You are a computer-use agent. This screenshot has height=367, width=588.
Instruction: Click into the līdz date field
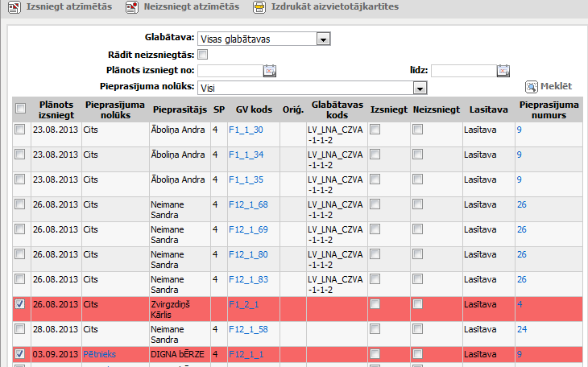[x=462, y=71]
